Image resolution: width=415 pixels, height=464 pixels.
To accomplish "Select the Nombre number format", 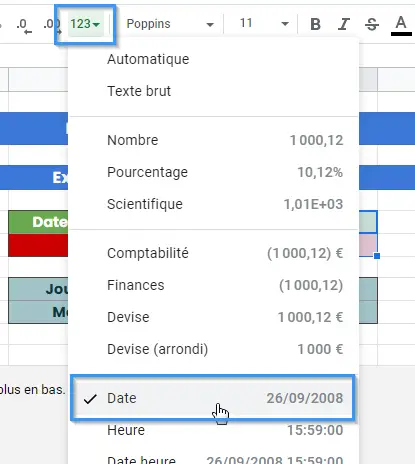I will point(213,140).
